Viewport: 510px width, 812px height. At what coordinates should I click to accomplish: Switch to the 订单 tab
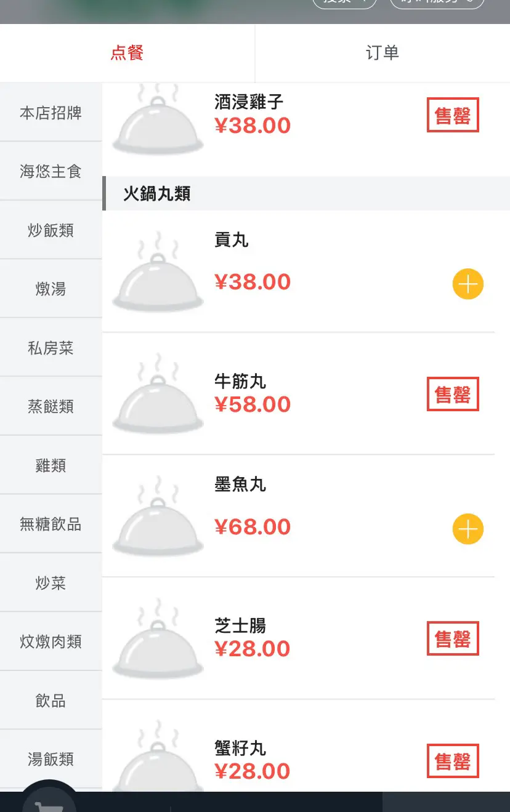tap(382, 53)
